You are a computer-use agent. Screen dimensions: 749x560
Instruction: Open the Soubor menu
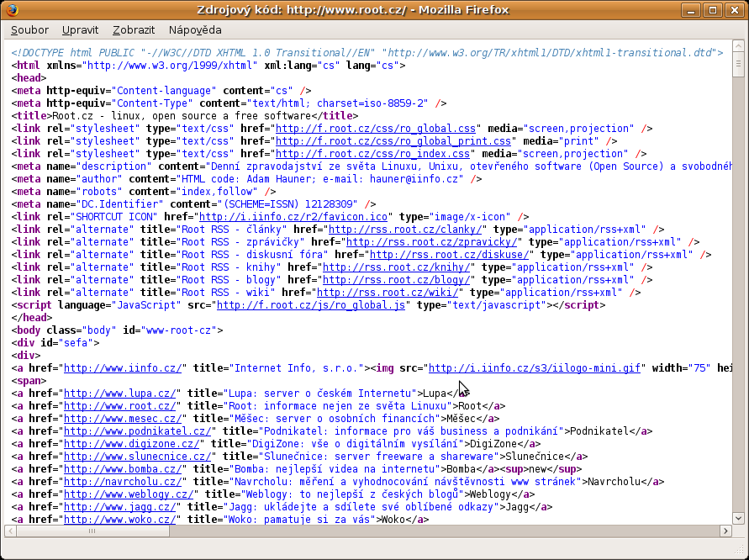click(29, 30)
